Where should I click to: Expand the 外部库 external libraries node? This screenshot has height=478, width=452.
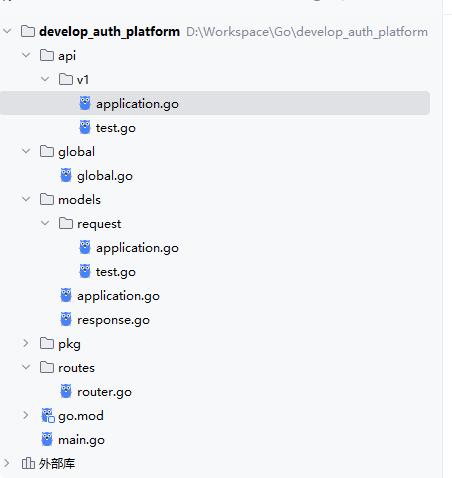(7, 463)
